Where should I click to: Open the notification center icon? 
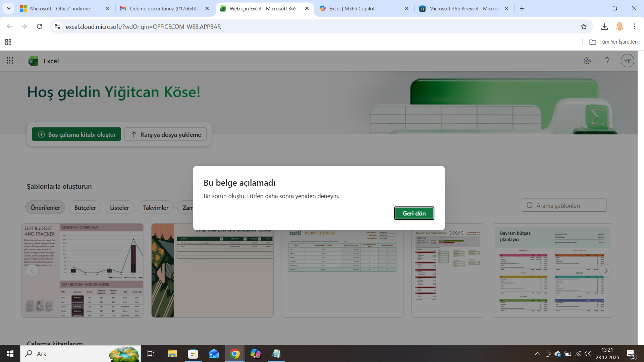pyautogui.click(x=631, y=354)
